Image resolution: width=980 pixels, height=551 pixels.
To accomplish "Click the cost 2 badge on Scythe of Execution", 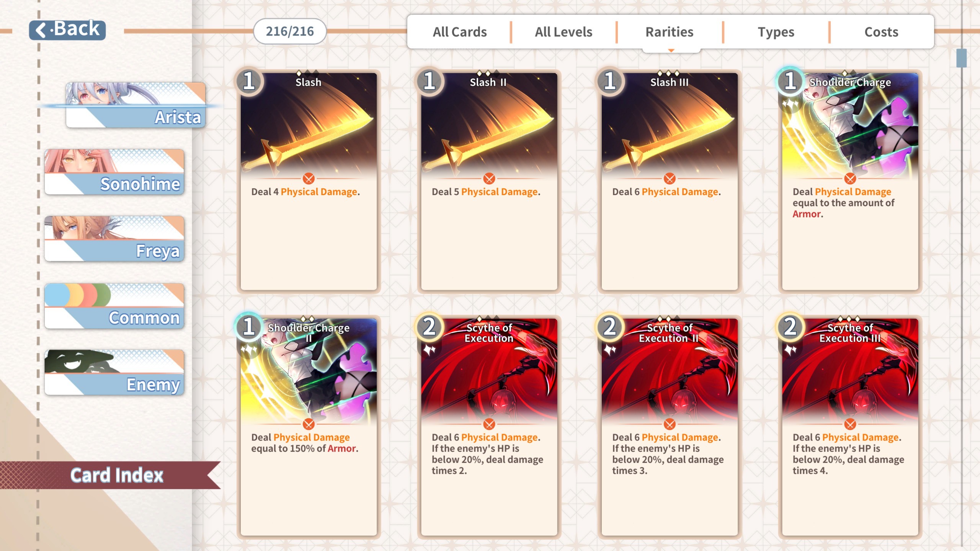I will point(430,327).
